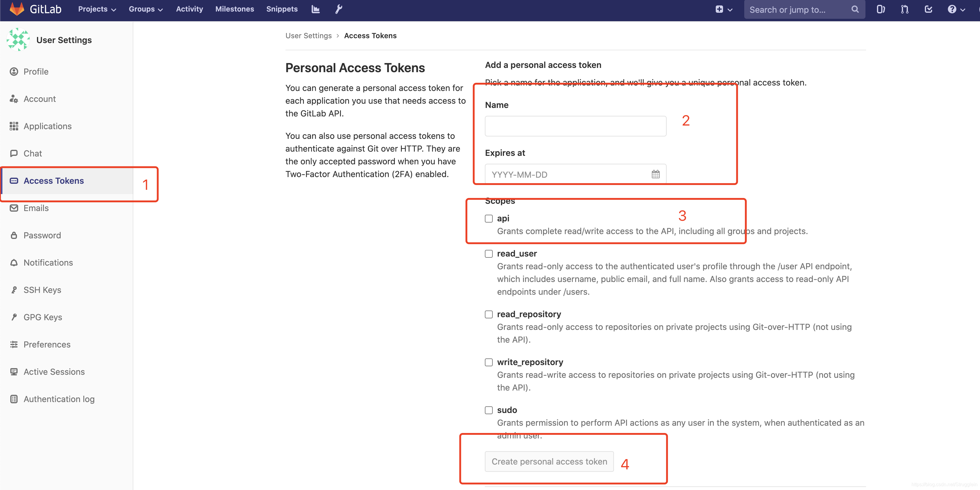Click the SSH Keys key icon
The height and width of the screenshot is (490, 980).
pyautogui.click(x=14, y=290)
